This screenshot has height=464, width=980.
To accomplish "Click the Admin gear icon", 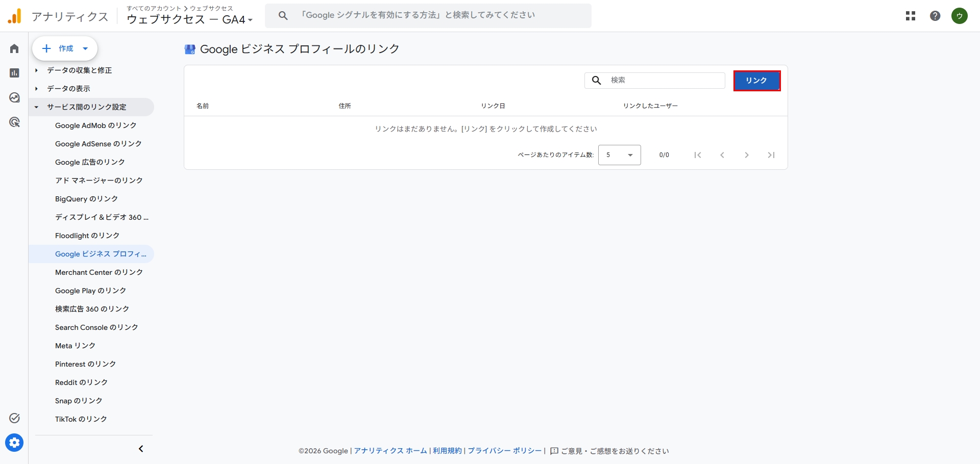I will [14, 443].
